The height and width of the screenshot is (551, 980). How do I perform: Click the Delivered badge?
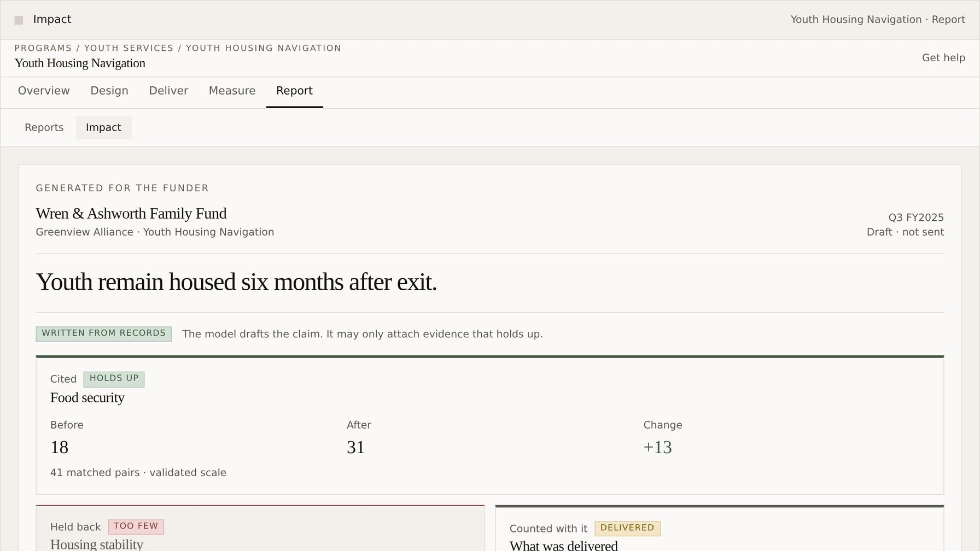(627, 528)
